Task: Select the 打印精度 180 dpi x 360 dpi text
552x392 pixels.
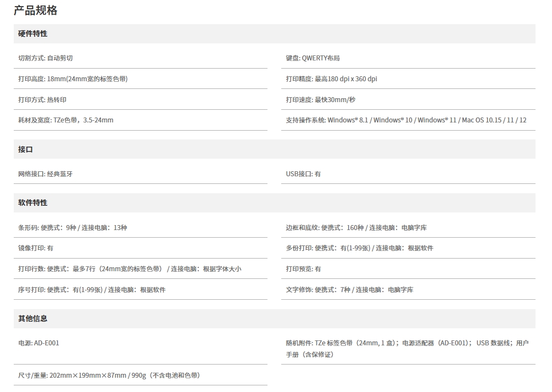Action: pos(331,79)
